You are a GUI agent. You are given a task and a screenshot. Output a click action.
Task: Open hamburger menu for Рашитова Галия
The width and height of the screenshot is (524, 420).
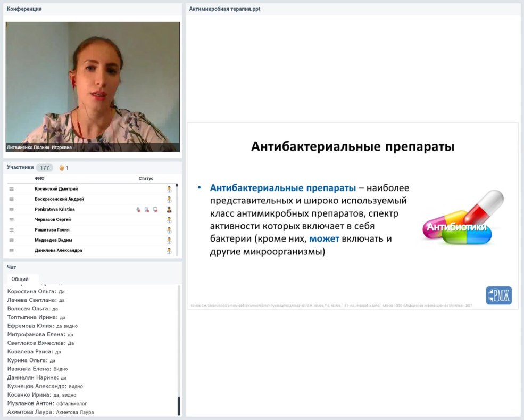pos(11,230)
